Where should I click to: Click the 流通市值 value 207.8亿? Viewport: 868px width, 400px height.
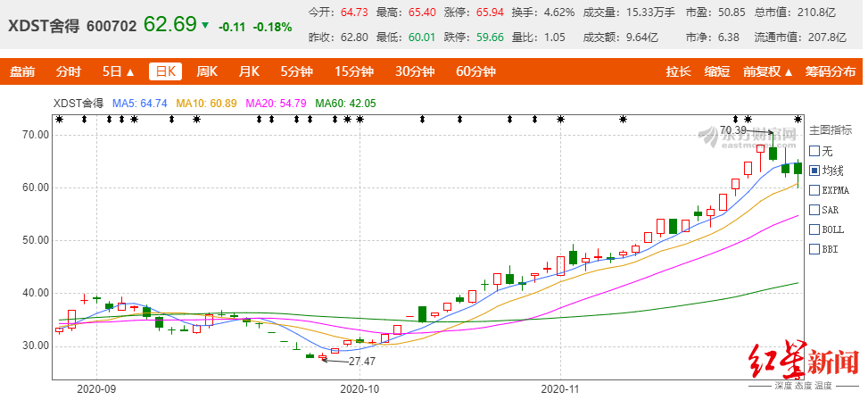(828, 37)
